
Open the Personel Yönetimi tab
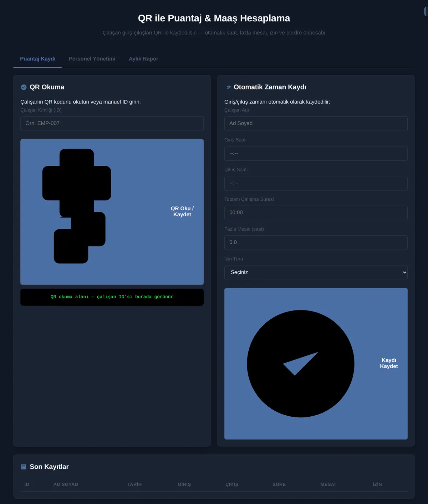point(92,59)
